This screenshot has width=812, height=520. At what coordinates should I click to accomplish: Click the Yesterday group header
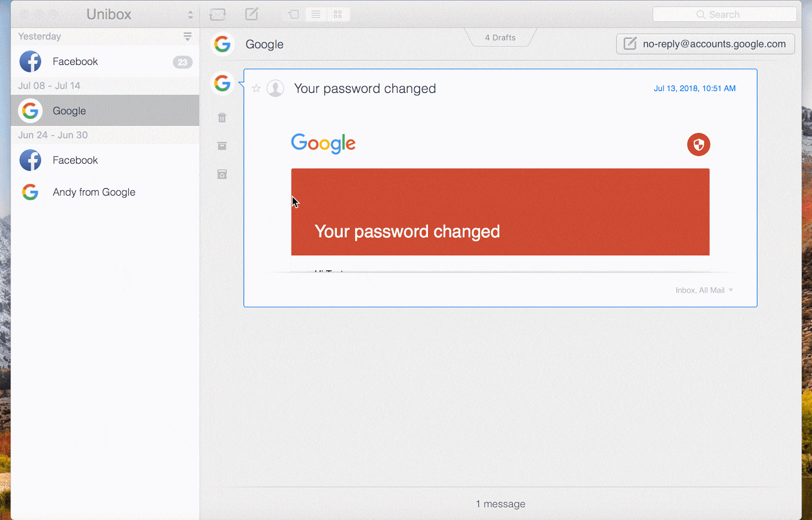[39, 36]
